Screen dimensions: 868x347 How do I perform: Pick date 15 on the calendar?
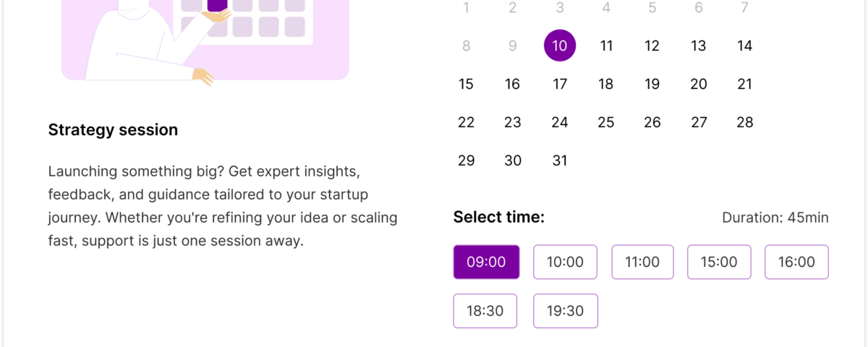point(467,85)
